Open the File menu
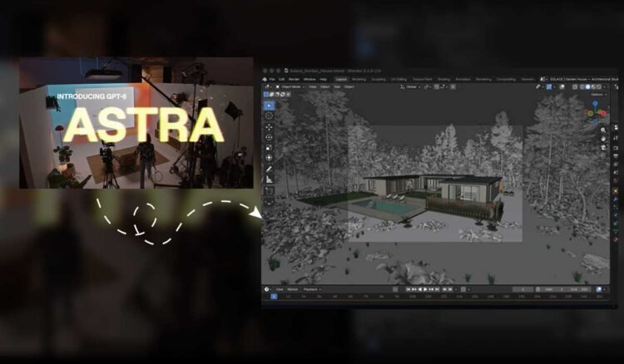The height and width of the screenshot is (364, 624). [272, 80]
